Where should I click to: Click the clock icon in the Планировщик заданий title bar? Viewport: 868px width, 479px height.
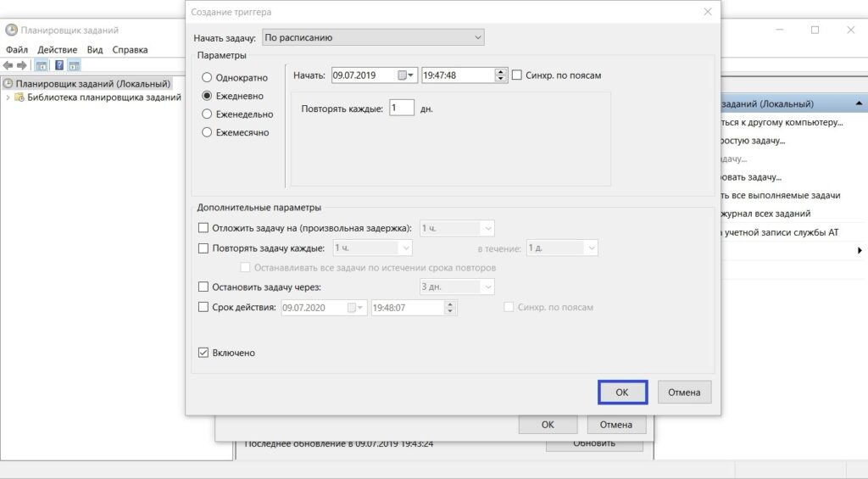[11, 30]
